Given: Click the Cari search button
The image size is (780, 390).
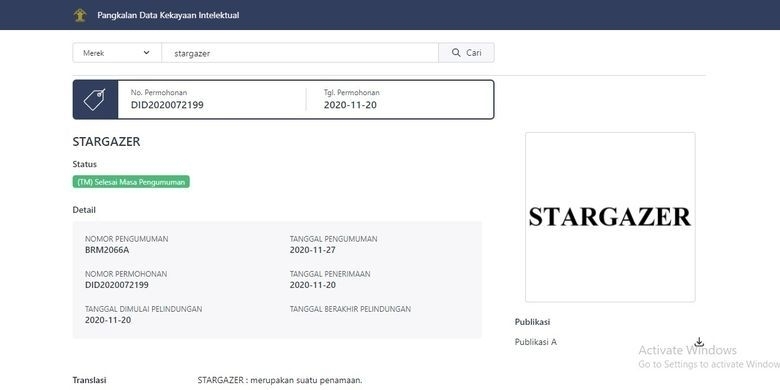Looking at the screenshot, I should pos(466,53).
